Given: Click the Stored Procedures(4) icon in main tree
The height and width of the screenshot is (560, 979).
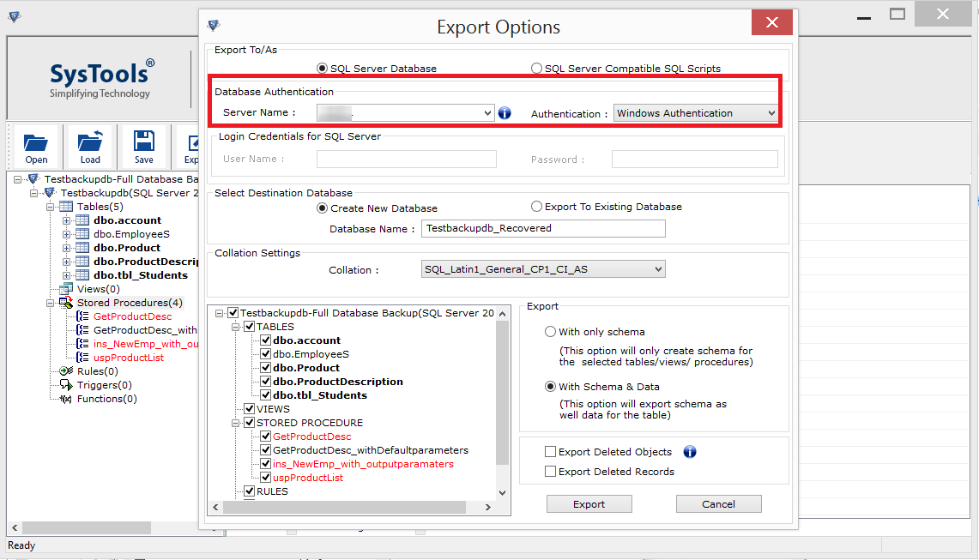Looking at the screenshot, I should (66, 303).
